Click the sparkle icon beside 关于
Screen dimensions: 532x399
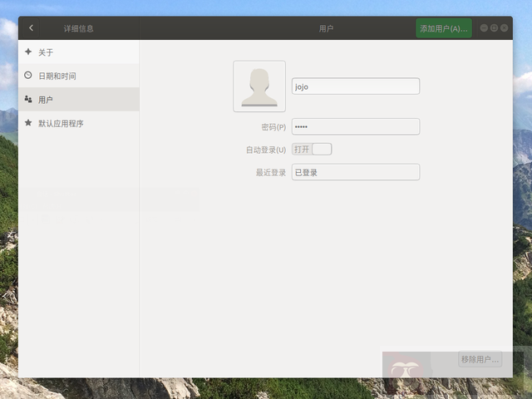coord(28,52)
